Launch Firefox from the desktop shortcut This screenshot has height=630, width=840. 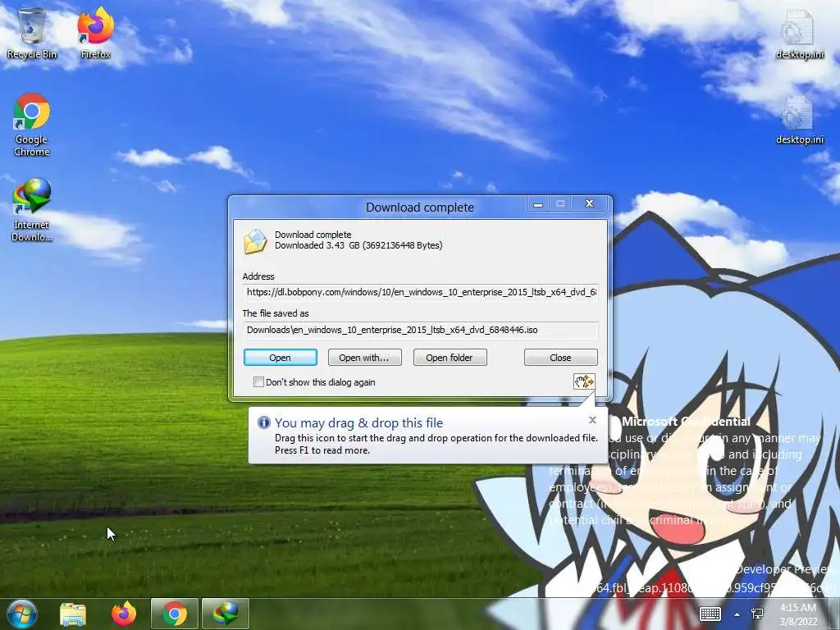tap(95, 33)
